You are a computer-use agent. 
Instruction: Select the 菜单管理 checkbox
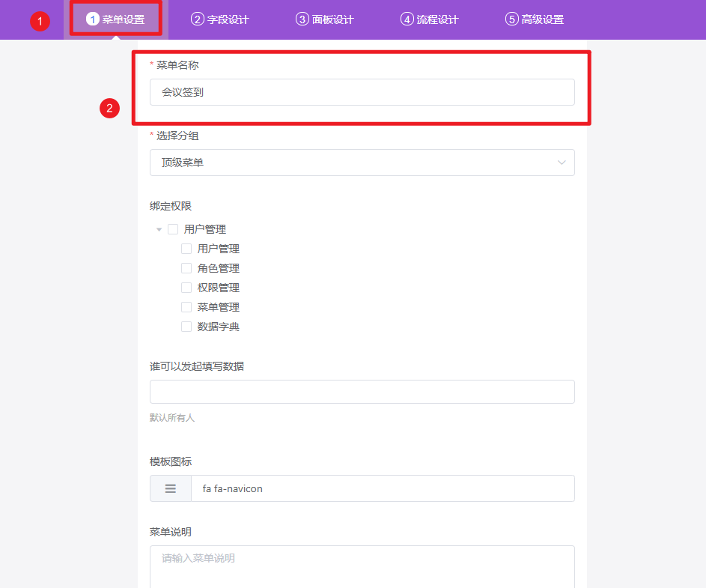coord(186,307)
